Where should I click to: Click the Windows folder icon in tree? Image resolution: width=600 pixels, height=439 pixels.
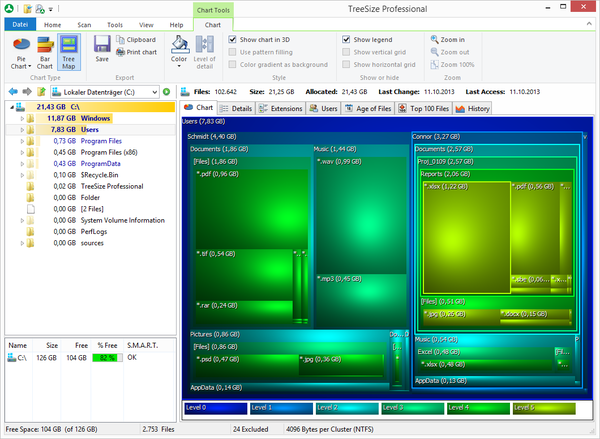click(30, 118)
